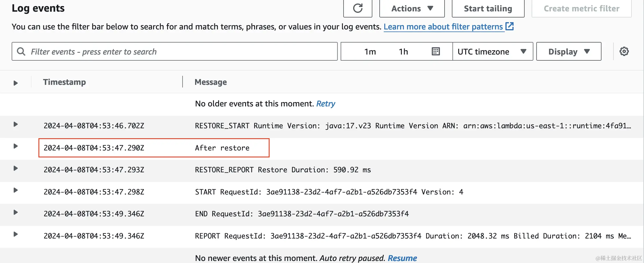Select the 1h time range
644x263 pixels.
tap(403, 52)
